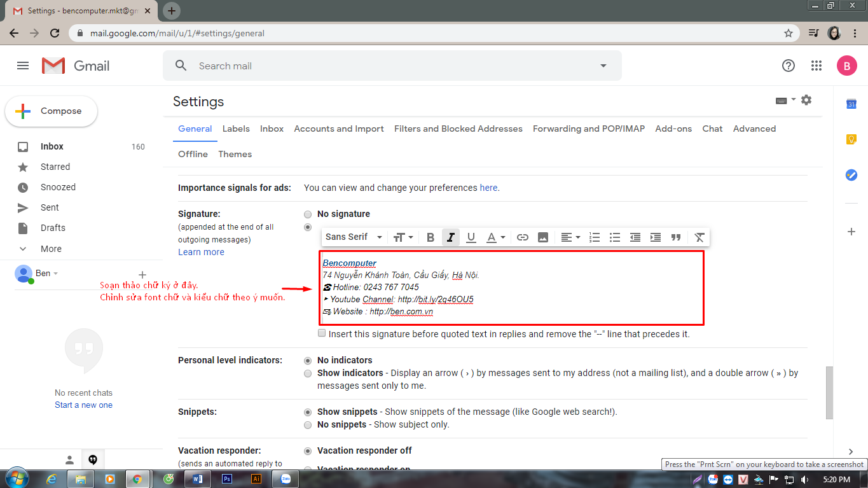Open Filters and Blocked Addresses tab

click(458, 129)
